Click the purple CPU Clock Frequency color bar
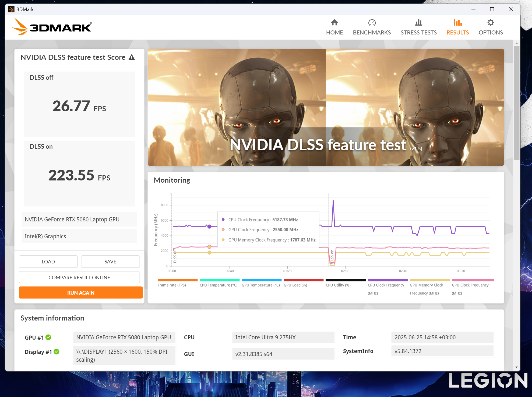The image size is (532, 397). (388, 280)
